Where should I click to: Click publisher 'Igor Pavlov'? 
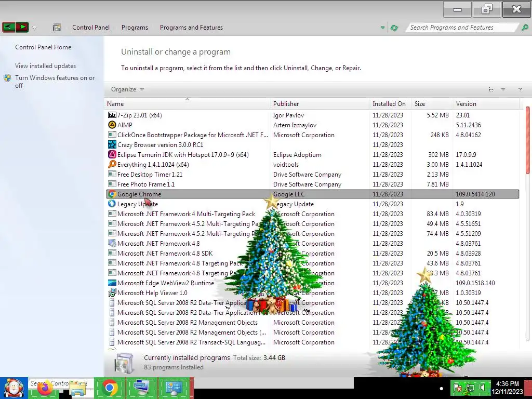[288, 115]
